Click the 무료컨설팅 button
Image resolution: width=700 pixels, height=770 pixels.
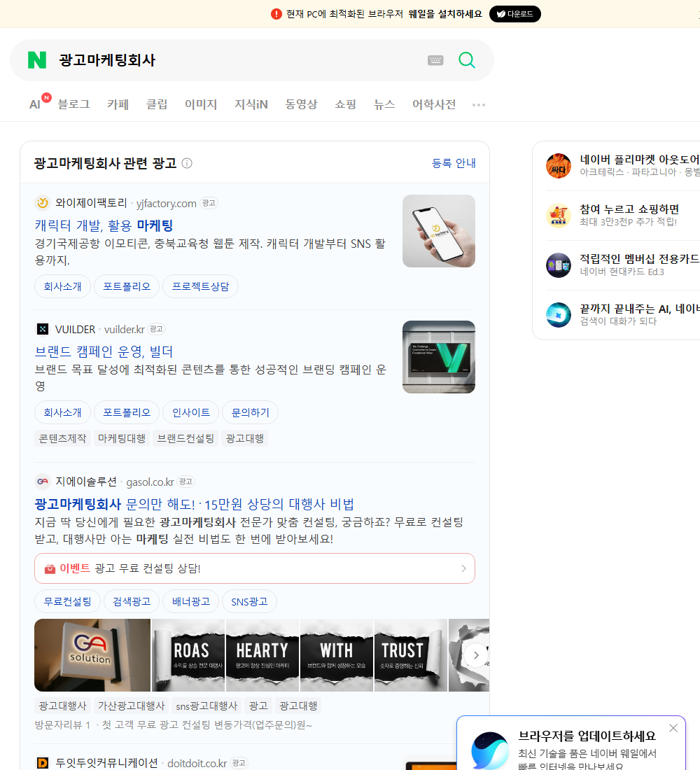point(67,601)
